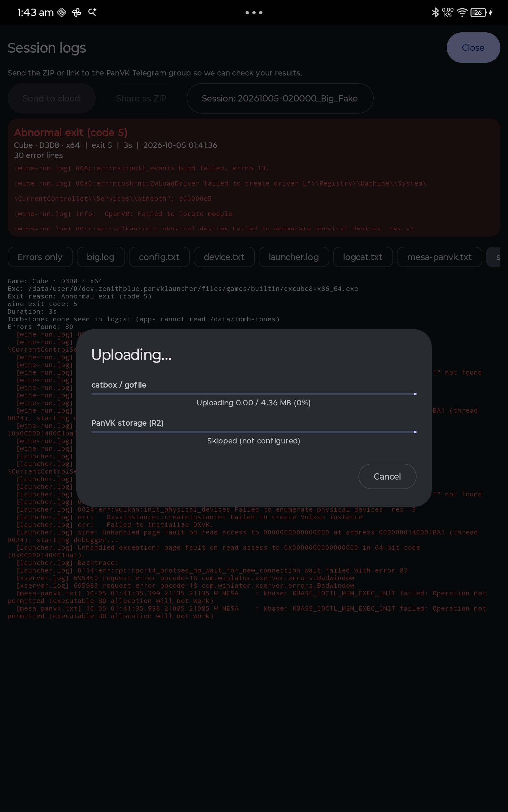The width and height of the screenshot is (508, 812).
Task: Click the 'Errors found: 30' line
Action: 40,326
